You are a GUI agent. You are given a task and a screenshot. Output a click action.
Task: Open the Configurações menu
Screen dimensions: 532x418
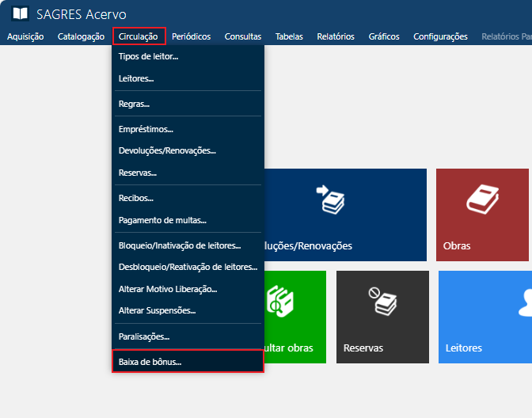440,36
